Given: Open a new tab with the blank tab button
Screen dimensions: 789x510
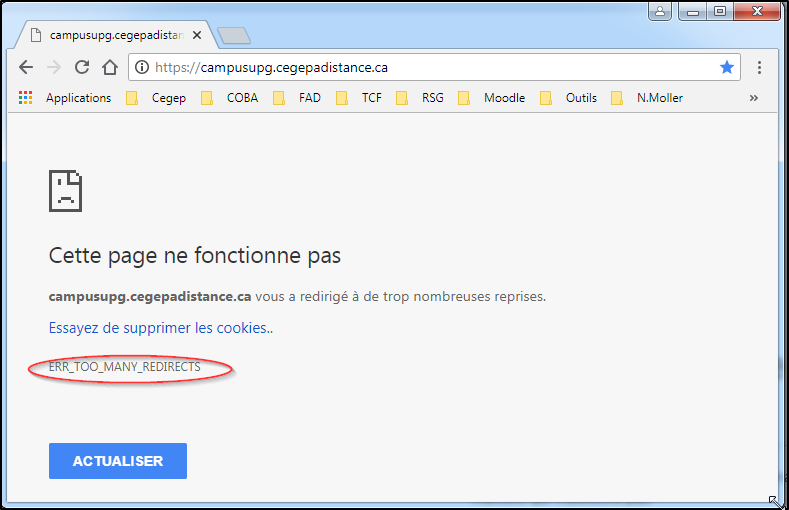Looking at the screenshot, I should click(233, 36).
